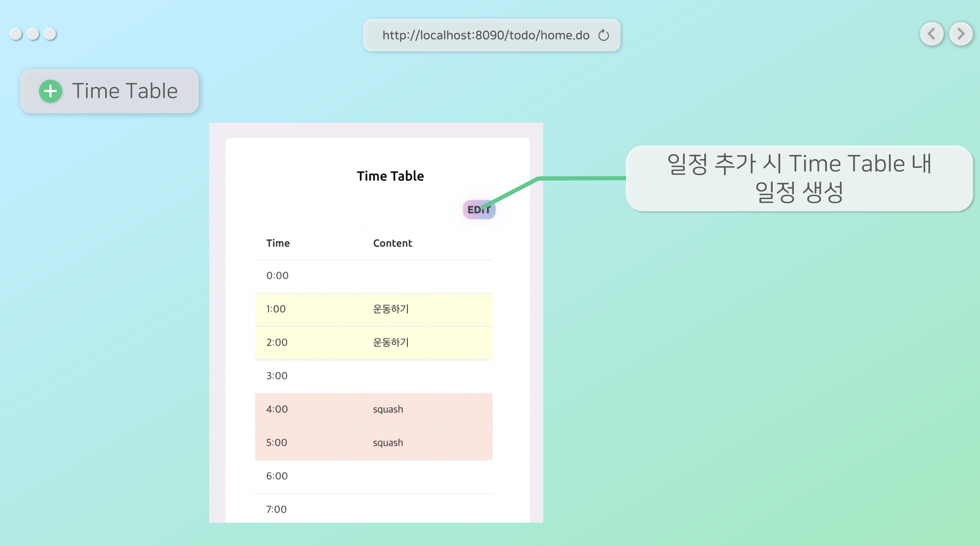Open the EDIT mode for the Time Table
Screen dimensions: 980x546
[x=479, y=209]
